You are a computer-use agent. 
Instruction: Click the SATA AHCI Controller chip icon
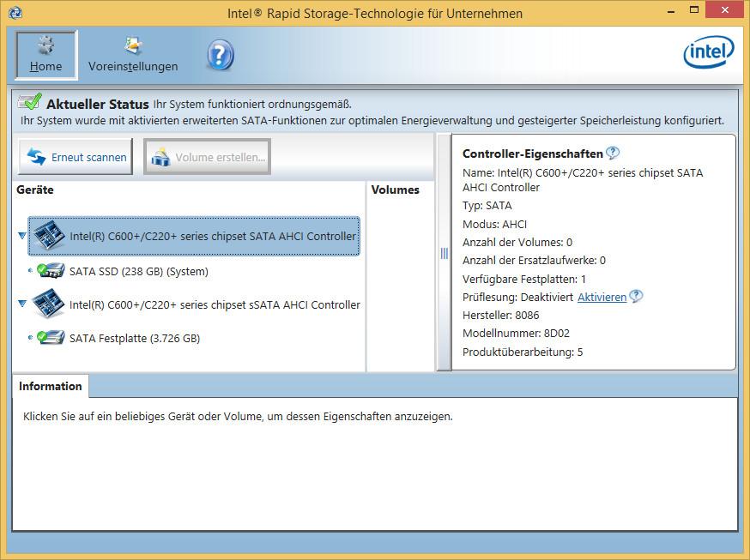[48, 235]
